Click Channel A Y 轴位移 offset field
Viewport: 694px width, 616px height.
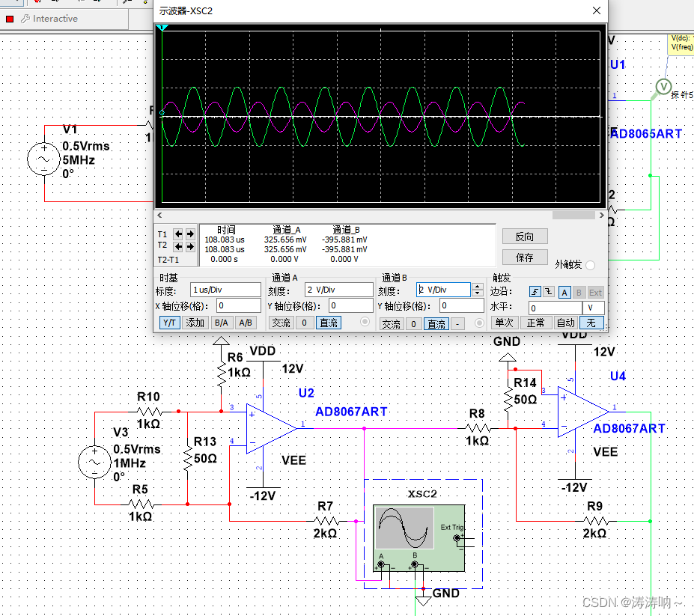[x=351, y=305]
